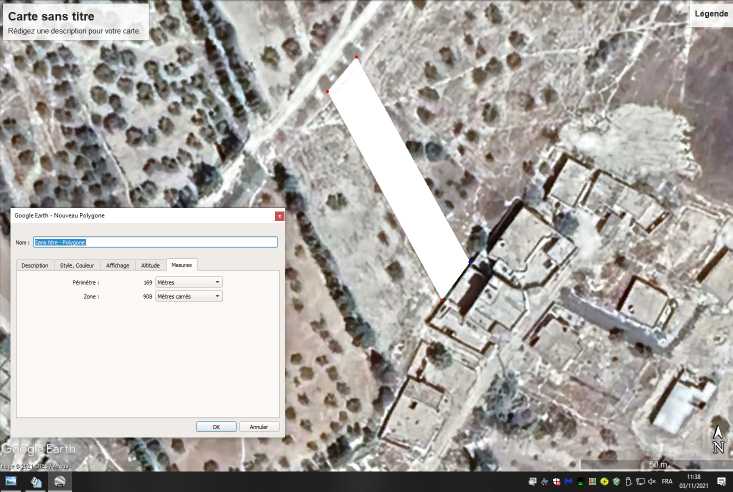This screenshot has width=733, height=492.
Task: Click the green shield security tray icon
Action: tap(616, 482)
